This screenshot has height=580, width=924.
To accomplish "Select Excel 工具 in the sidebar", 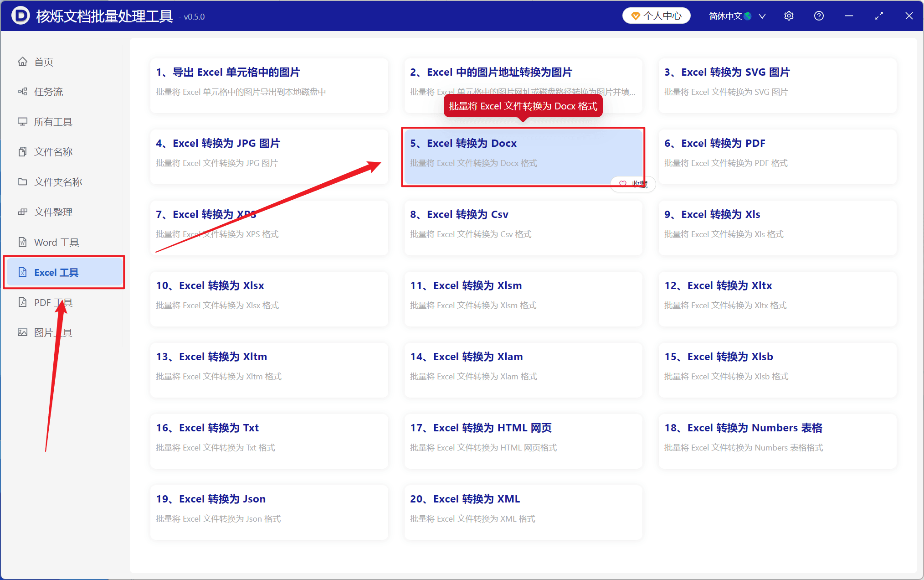I will point(64,272).
